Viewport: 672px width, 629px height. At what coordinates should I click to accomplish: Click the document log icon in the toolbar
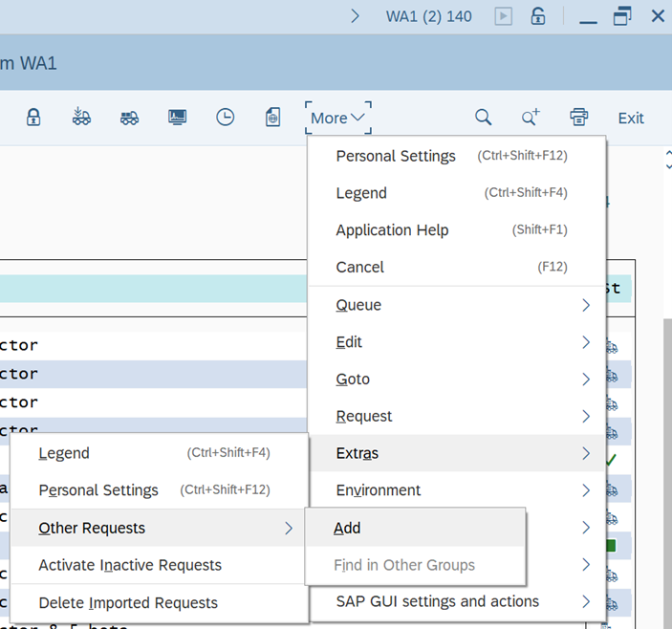click(x=273, y=117)
